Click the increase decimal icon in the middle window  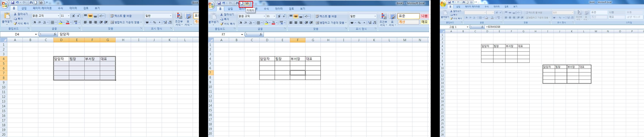click(370, 23)
